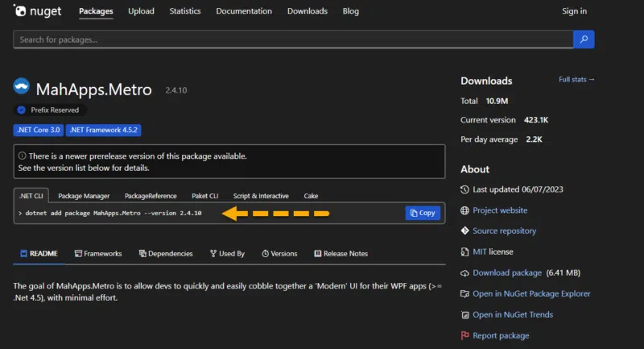The width and height of the screenshot is (644, 349).
Task: Click the magnifier search button
Action: pos(584,39)
